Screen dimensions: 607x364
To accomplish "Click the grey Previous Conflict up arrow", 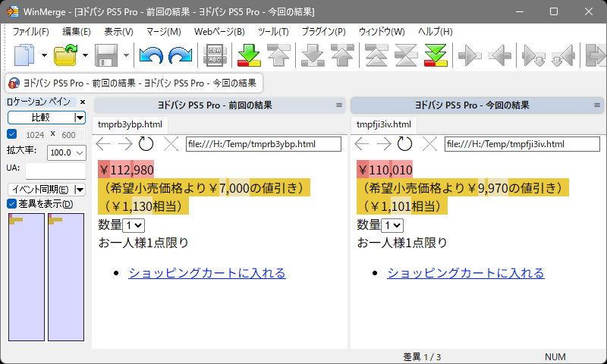I will 343,55.
